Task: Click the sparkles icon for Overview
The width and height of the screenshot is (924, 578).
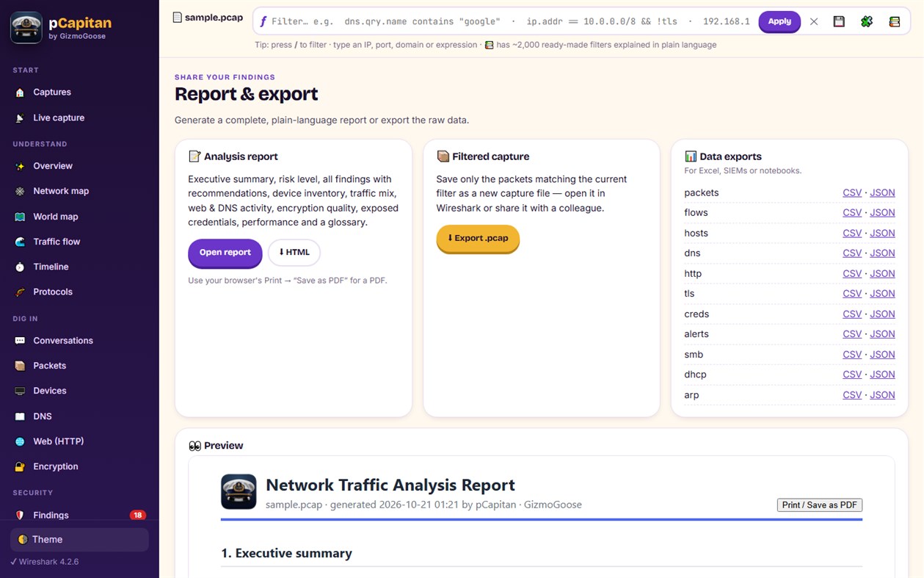Action: tap(20, 166)
